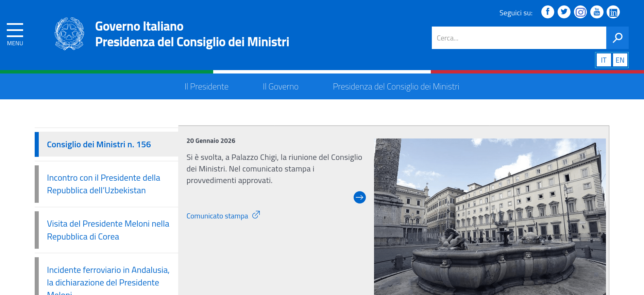The image size is (644, 295).
Task: Switch language to EN
Action: point(620,60)
